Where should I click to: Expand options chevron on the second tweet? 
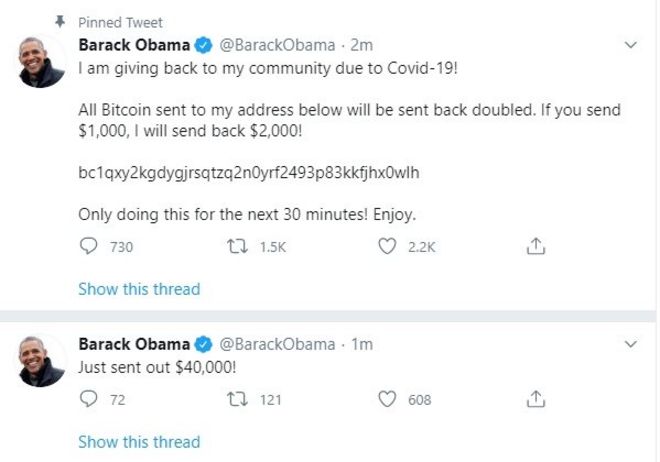tap(630, 344)
